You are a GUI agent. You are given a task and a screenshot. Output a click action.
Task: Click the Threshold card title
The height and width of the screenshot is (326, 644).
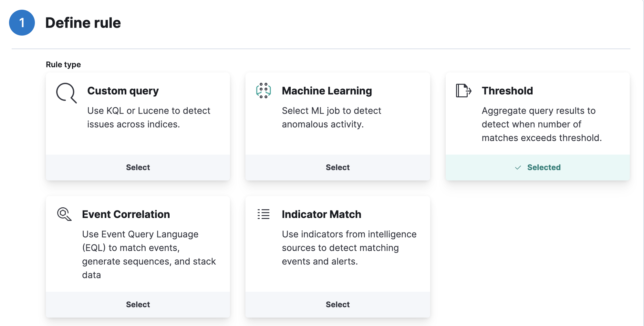pos(507,91)
